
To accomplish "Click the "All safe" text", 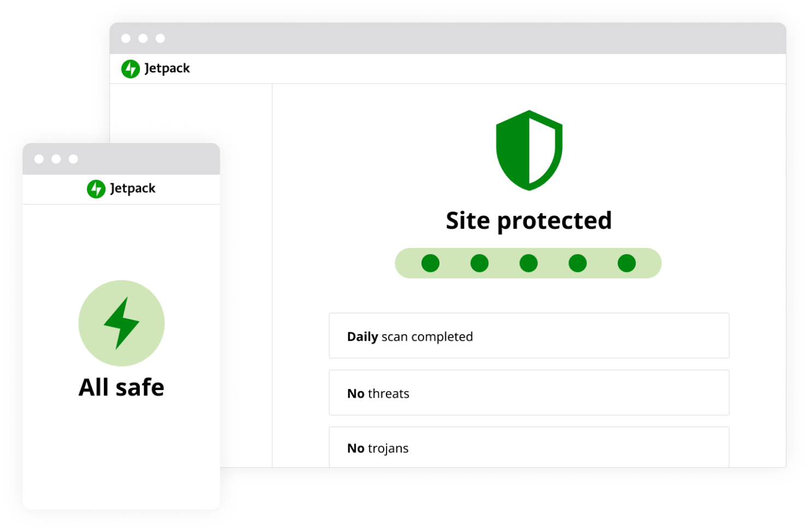I will [121, 387].
